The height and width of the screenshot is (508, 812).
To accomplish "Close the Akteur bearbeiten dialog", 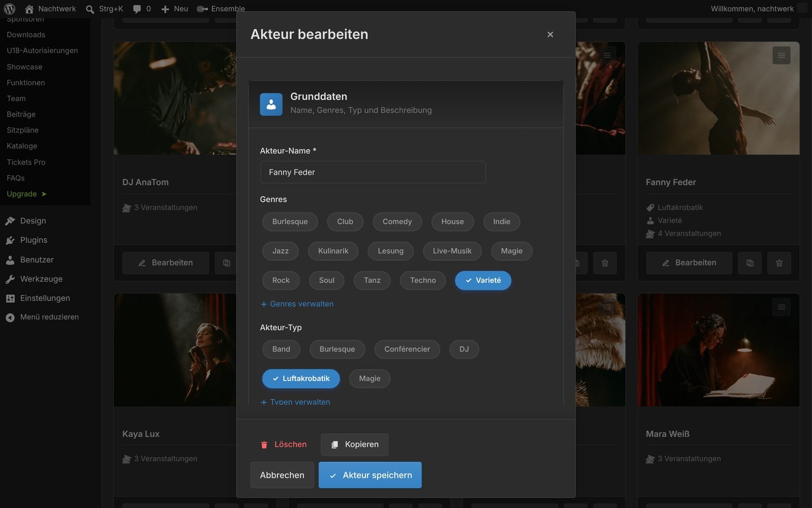I will [x=550, y=35].
